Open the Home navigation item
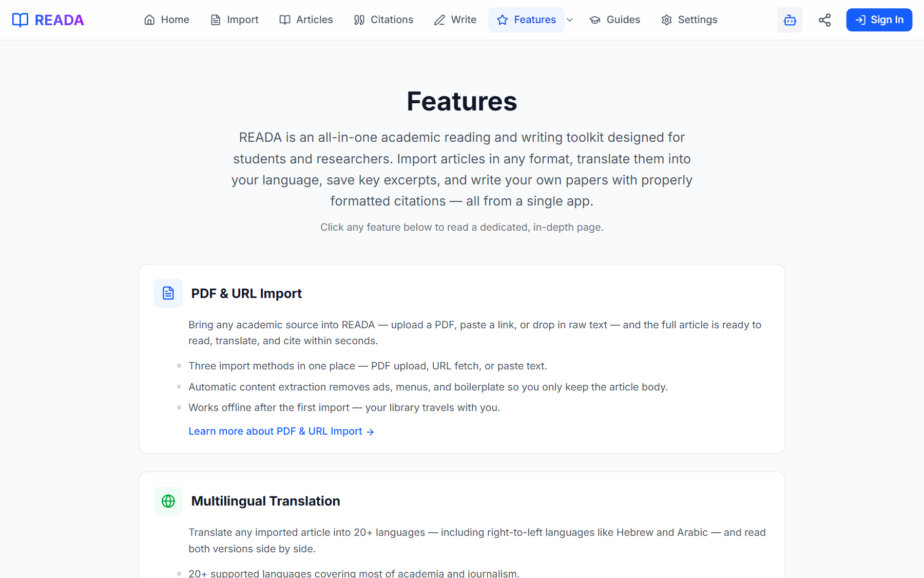The width and height of the screenshot is (924, 578). pyautogui.click(x=167, y=20)
